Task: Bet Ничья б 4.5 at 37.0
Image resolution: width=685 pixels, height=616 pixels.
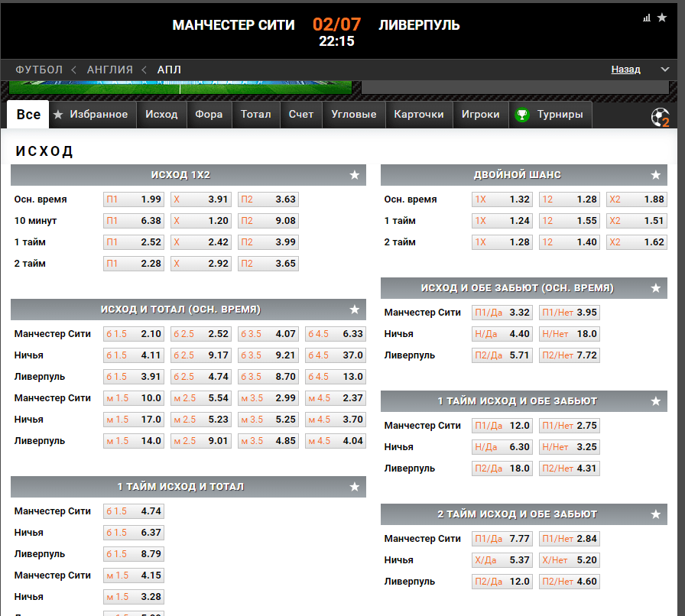Action: click(336, 355)
